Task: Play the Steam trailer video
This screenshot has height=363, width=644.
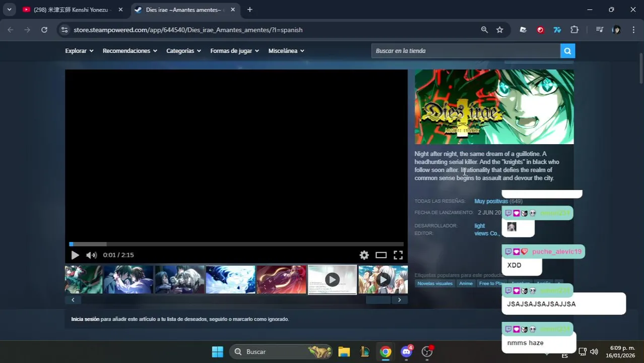Action: 75,255
